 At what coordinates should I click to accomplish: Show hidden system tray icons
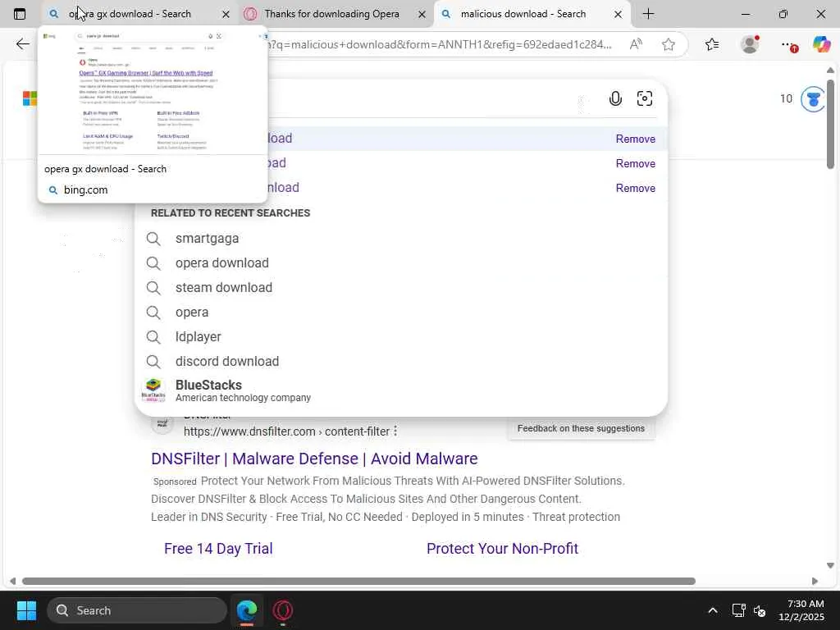713,610
